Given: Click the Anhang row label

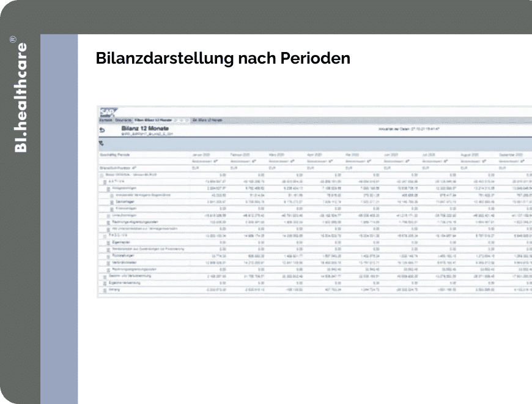Looking at the screenshot, I should pyautogui.click(x=114, y=290).
